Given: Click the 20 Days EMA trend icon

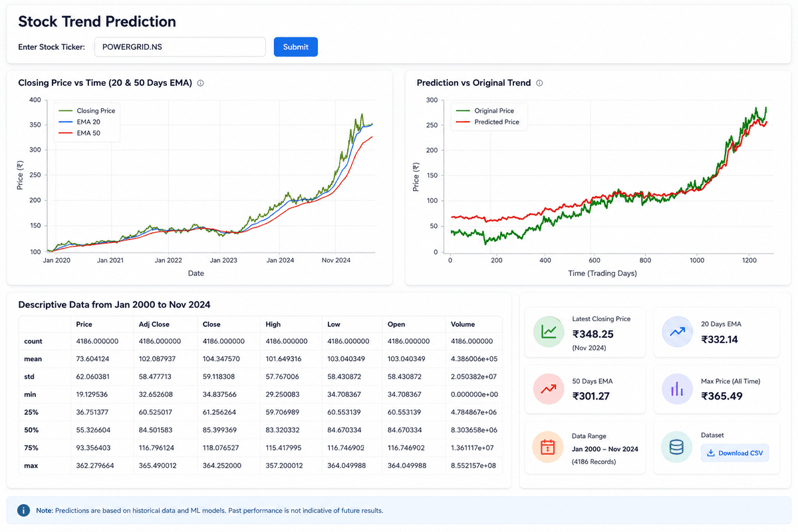Looking at the screenshot, I should click(x=678, y=331).
